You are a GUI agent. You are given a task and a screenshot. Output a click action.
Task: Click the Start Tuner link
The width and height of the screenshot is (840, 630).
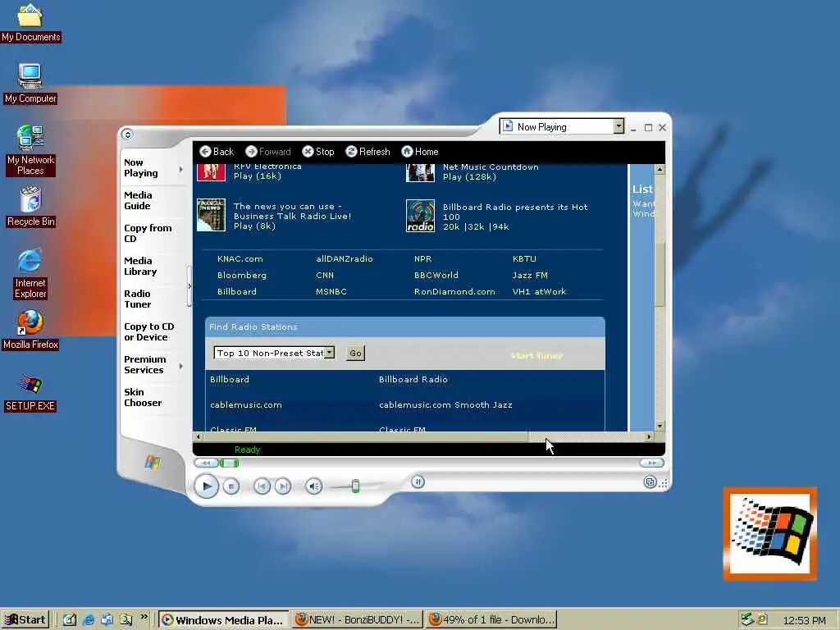[x=536, y=356]
